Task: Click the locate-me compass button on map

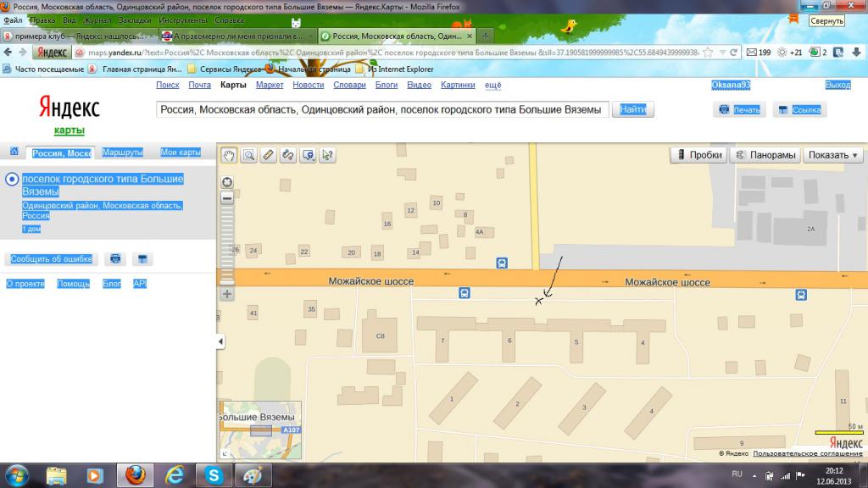Action: click(x=227, y=182)
